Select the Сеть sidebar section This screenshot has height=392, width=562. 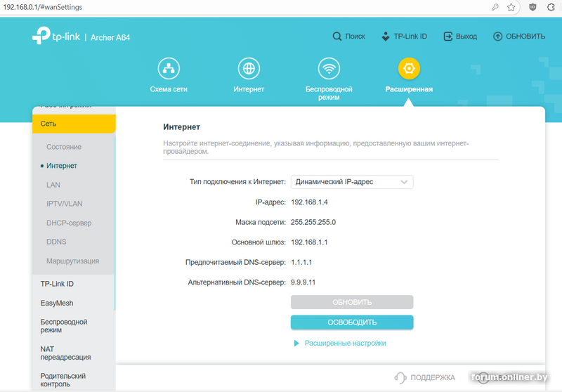click(74, 124)
